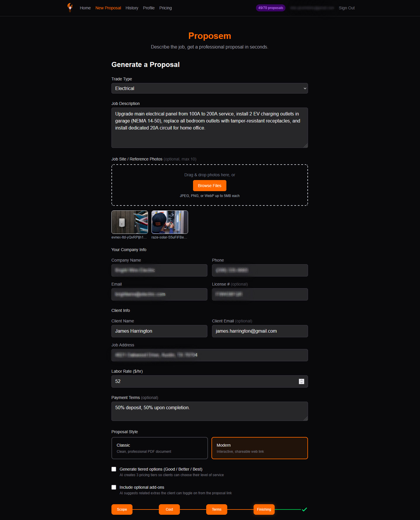Click the "Drag & drop photos here, or" text
Viewport: 420px width, 520px height.
pyautogui.click(x=210, y=175)
